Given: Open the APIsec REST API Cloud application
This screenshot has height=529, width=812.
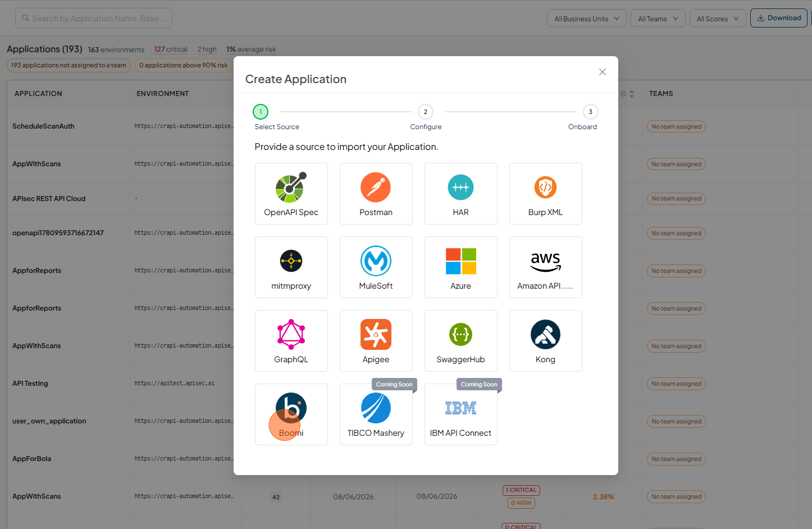Looking at the screenshot, I should pyautogui.click(x=49, y=199).
